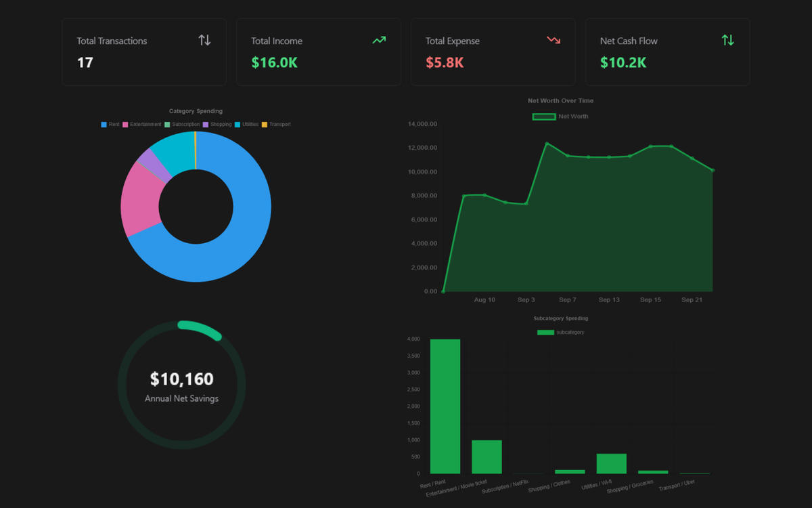This screenshot has height=508, width=812.
Task: Click the $10,160 savings amount
Action: (x=182, y=379)
